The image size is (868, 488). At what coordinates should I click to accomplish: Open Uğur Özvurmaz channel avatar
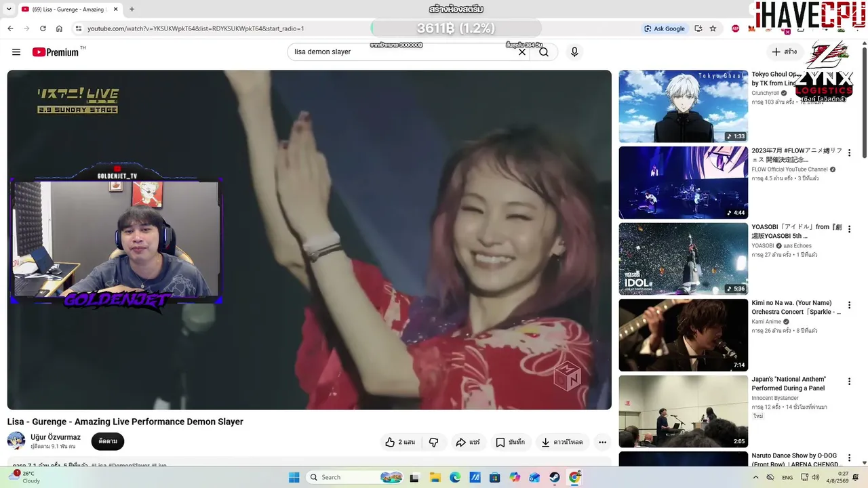click(16, 441)
